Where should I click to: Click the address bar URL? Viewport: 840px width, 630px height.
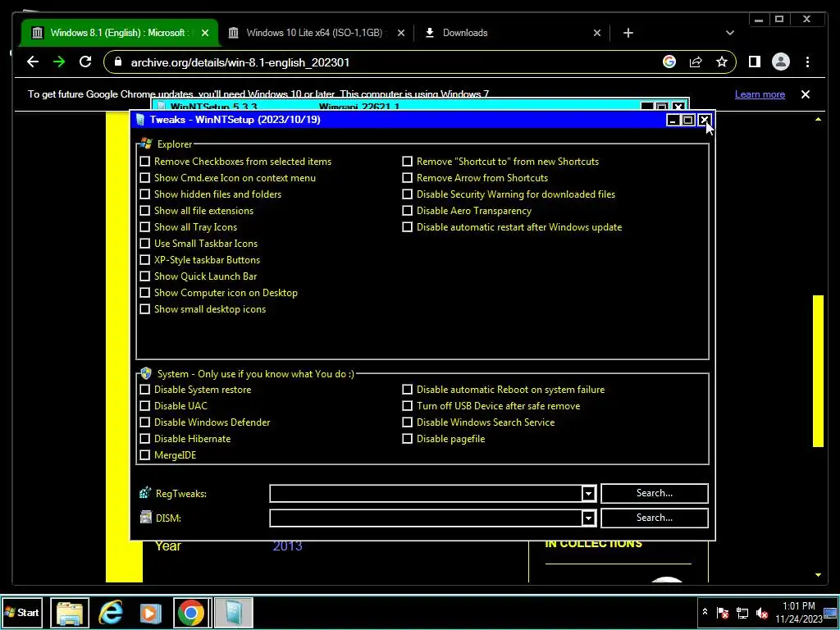(240, 62)
